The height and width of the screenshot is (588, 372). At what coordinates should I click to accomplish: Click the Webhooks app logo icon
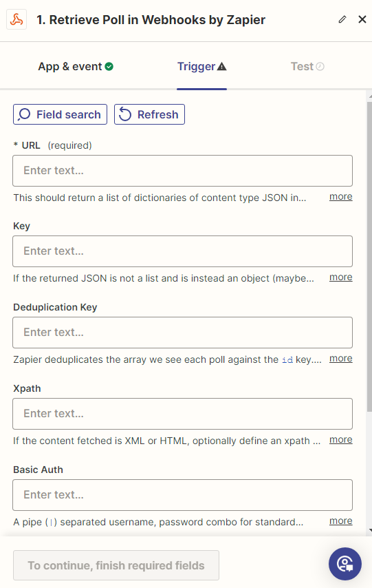17,19
